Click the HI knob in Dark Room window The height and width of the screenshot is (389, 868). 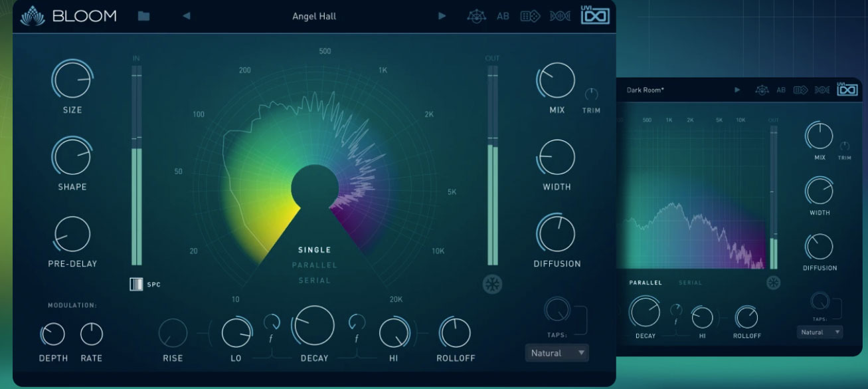702,317
